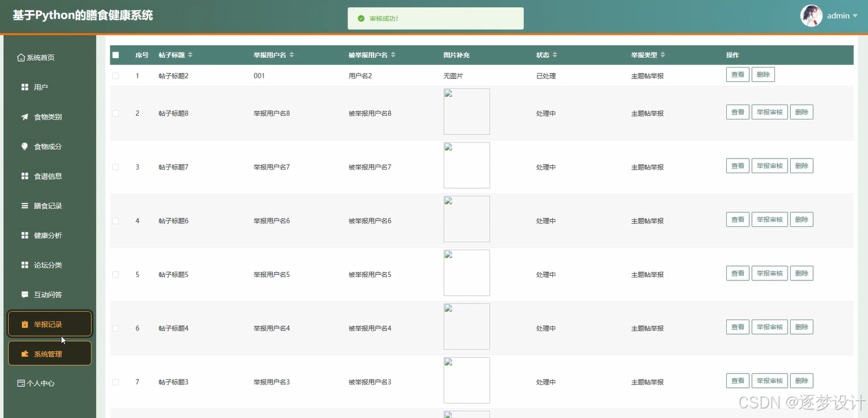The image size is (868, 418).
Task: Check the checkbox for row 帖子标题3
Action: (x=116, y=382)
